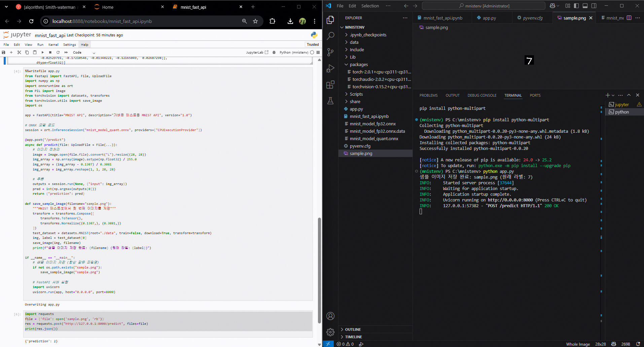Expand the OUTLINE section
Screen dimensions: 644x347
[353, 329]
